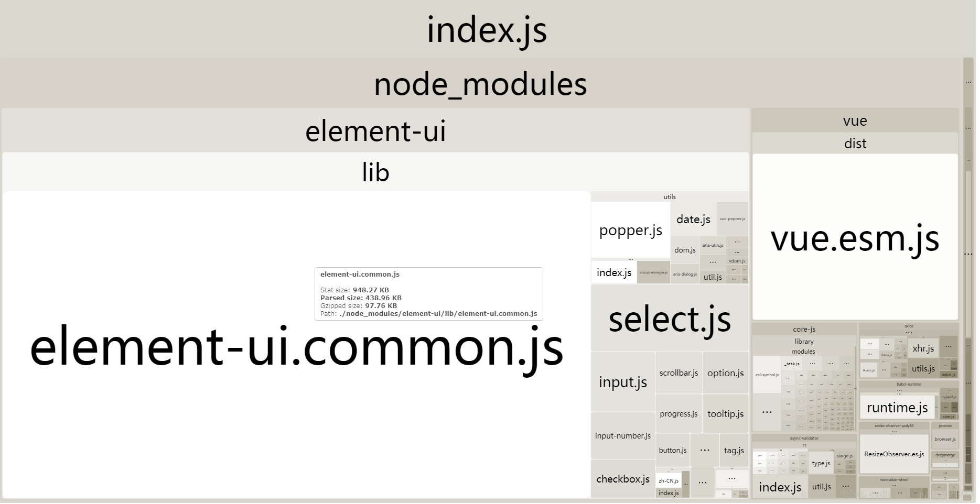Select the progress.js block
Viewport: 980px width, 504px height.
coord(679,414)
